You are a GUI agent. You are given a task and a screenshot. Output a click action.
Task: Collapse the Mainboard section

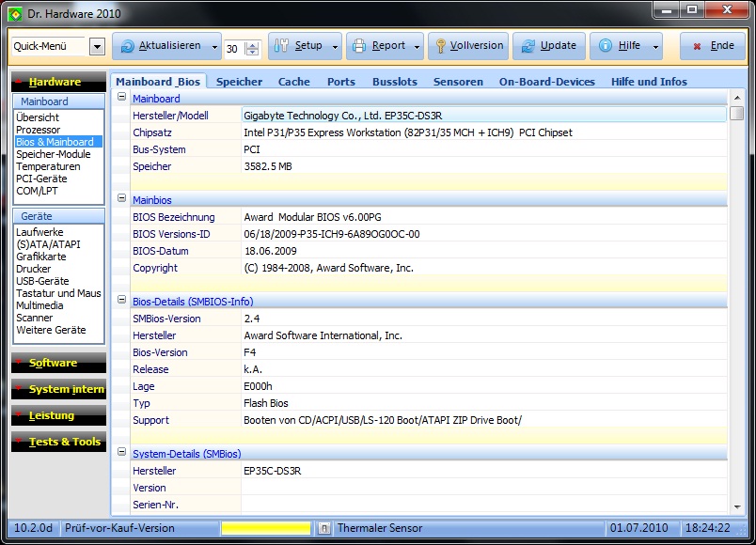[x=122, y=97]
